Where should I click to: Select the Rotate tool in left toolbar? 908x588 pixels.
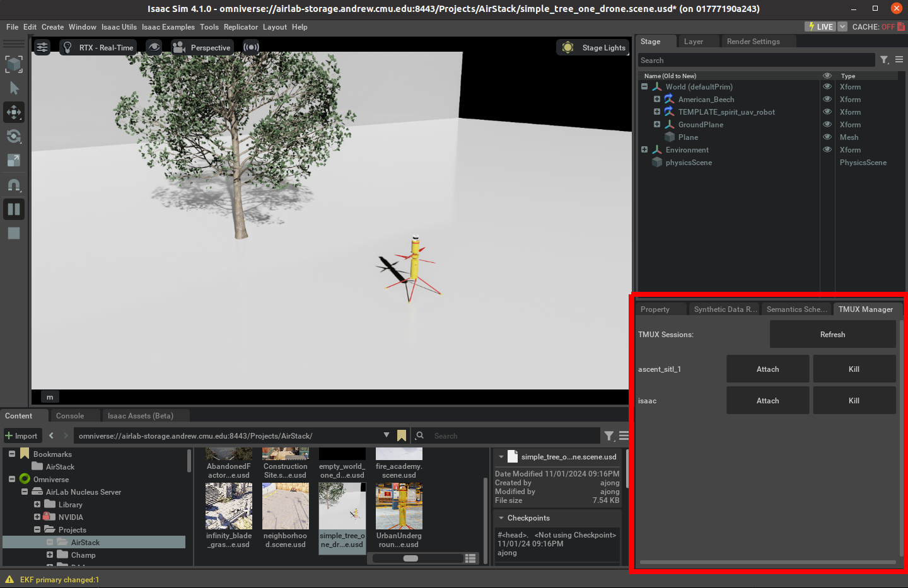click(14, 136)
